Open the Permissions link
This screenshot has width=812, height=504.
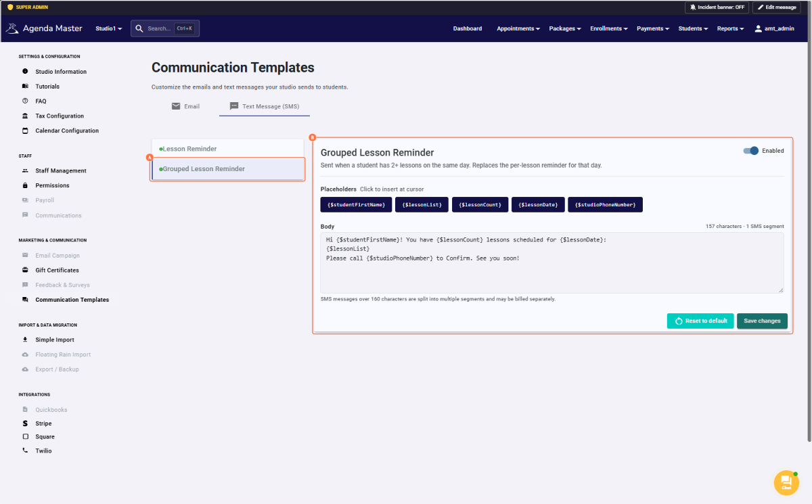pyautogui.click(x=52, y=185)
